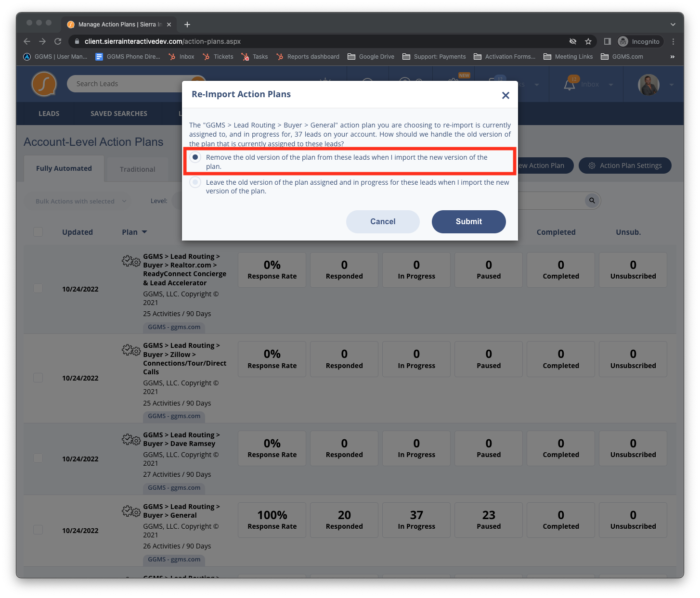Submit the re-import choice
Image resolution: width=700 pixels, height=598 pixels.
[x=468, y=222]
